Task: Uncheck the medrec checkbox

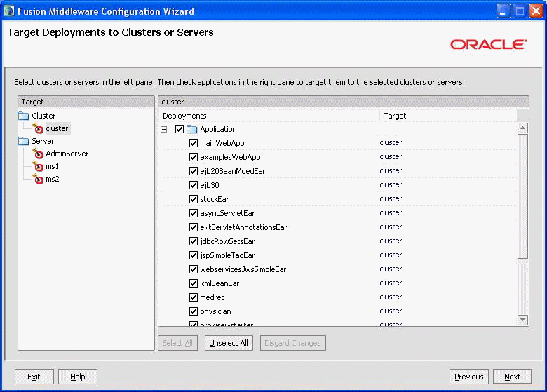Action: tap(194, 297)
